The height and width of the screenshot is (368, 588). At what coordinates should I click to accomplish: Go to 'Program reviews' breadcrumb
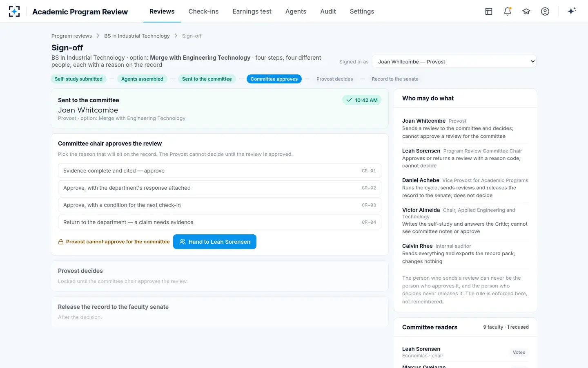pyautogui.click(x=71, y=36)
